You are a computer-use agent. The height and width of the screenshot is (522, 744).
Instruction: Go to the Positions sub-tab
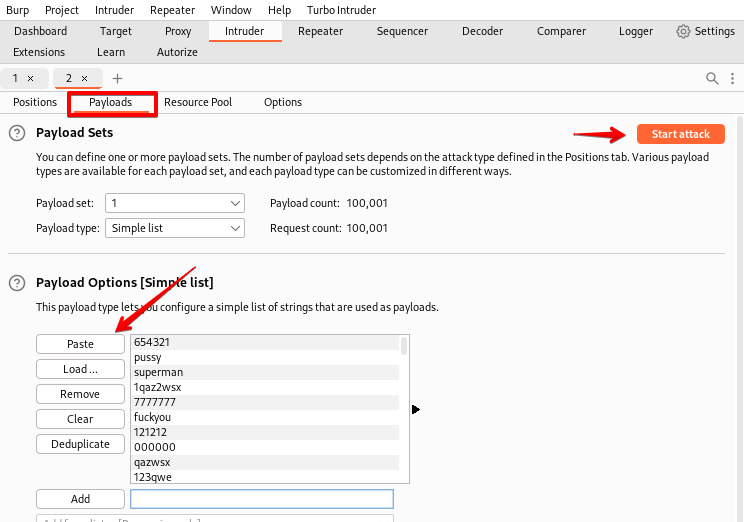(x=35, y=103)
